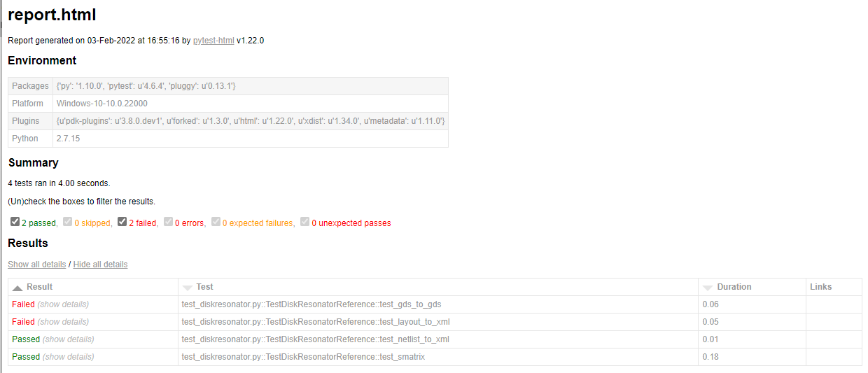Screen dimensions: 868x373
Task: Click the Duration column sort arrow
Action: [x=708, y=288]
